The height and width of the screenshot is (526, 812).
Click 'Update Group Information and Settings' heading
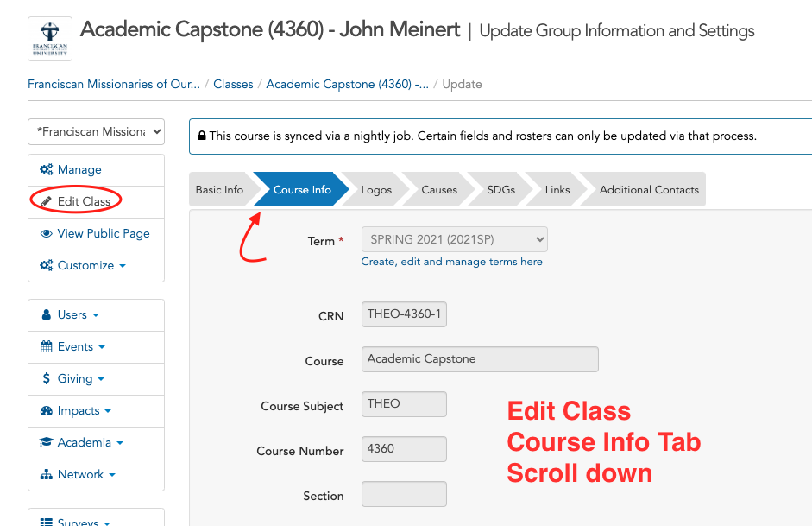coord(617,31)
